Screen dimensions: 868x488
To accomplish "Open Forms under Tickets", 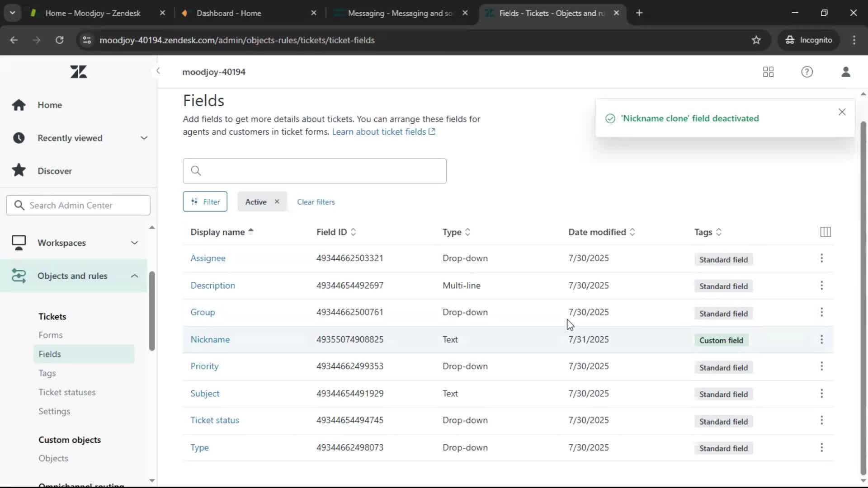I will pos(51,335).
